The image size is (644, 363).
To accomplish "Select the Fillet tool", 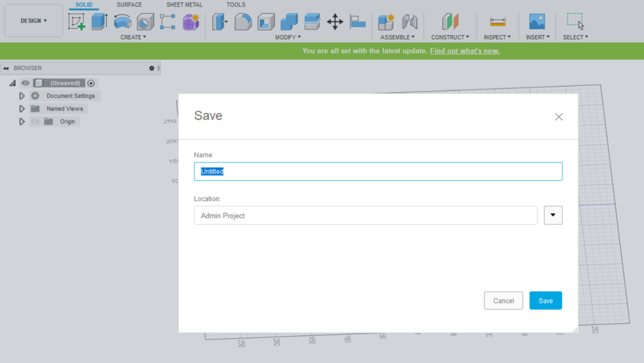I will tap(243, 22).
